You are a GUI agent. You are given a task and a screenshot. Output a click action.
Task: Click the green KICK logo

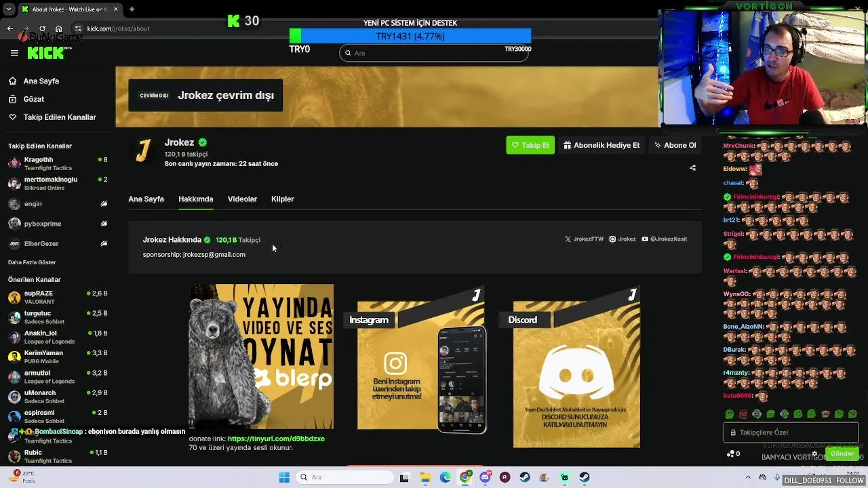pos(46,53)
